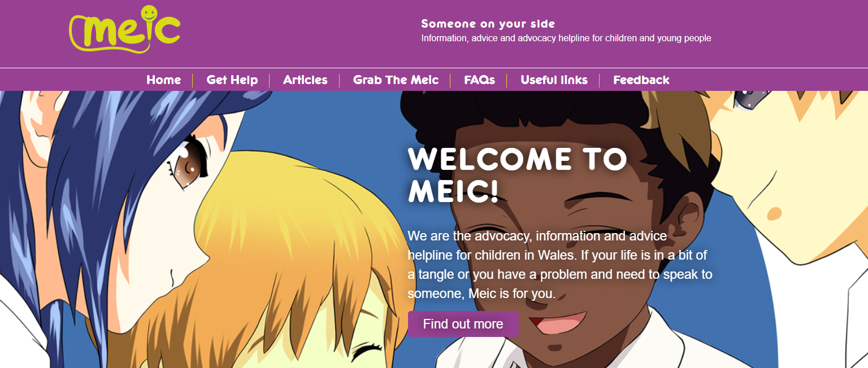Click the yellow-haired character on the right

tap(791, 169)
